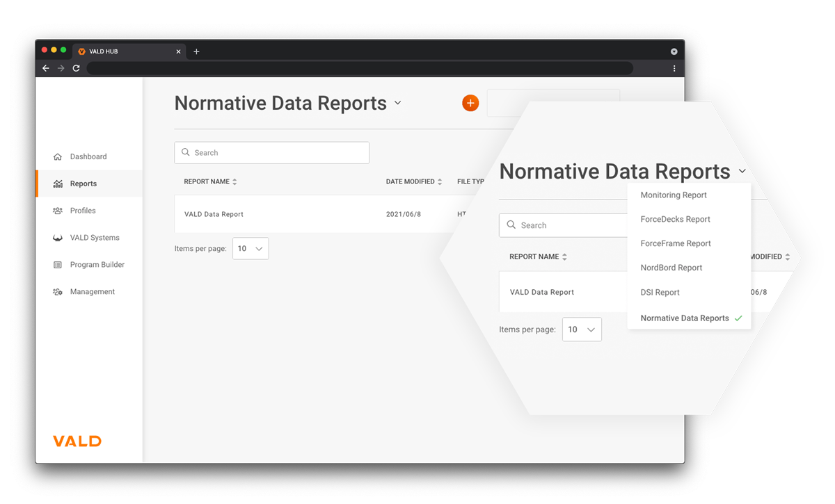Click search magnifier icon in zoomed hexagon

point(511,225)
